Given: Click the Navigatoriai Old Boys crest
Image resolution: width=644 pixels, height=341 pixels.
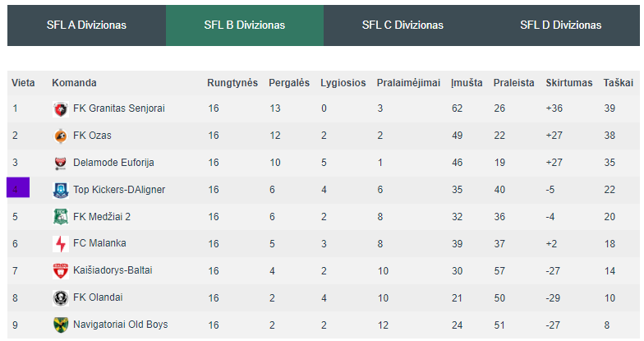Looking at the screenshot, I should pos(61,325).
